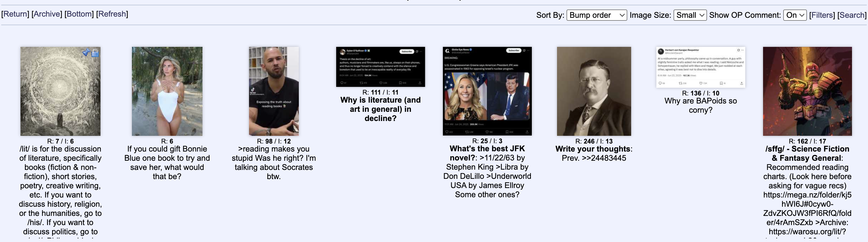The image size is (868, 242).
Task: Open the Bonnie Blue thread thumbnail
Action: [x=167, y=91]
